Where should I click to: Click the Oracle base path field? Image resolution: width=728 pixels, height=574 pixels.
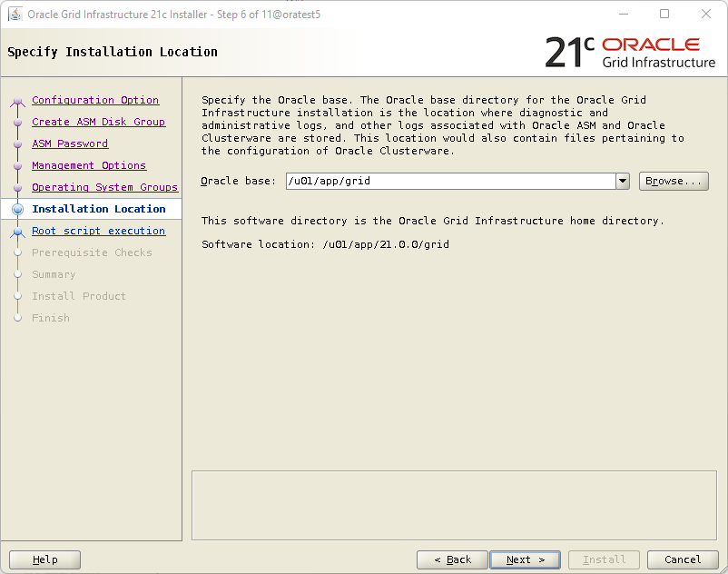pyautogui.click(x=451, y=181)
